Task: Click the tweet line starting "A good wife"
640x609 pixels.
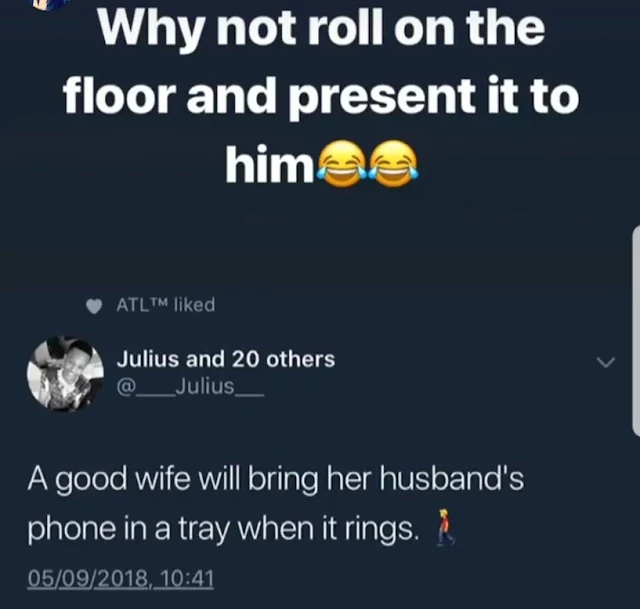Action: (276, 480)
